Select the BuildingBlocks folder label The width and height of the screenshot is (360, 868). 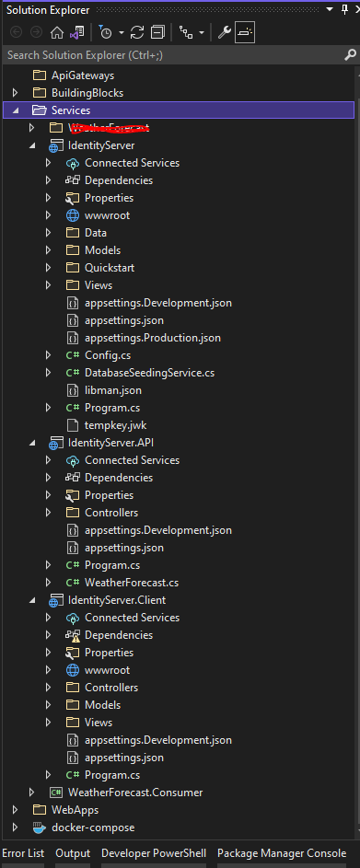point(87,93)
